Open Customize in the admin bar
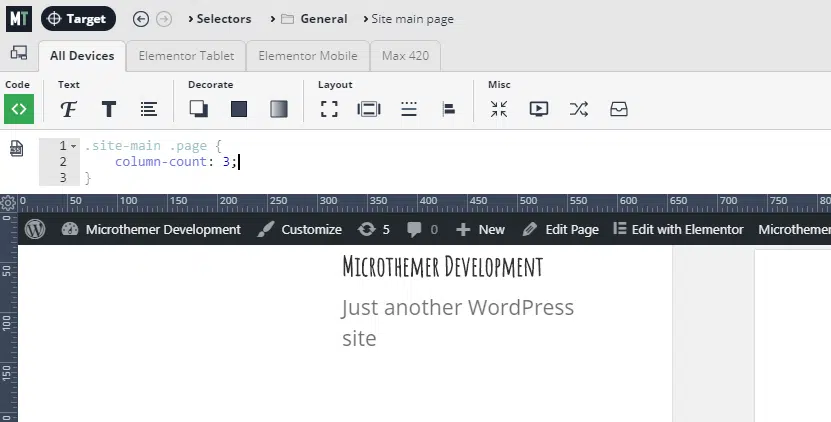Viewport: 831px width, 422px height. point(300,229)
